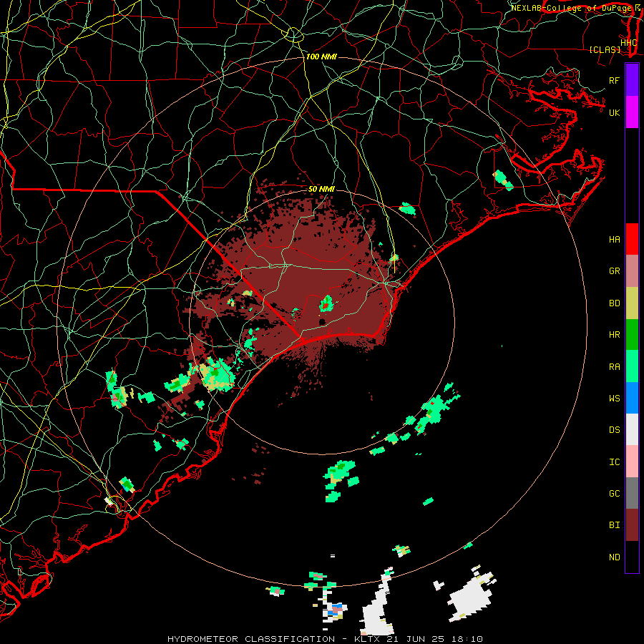Image resolution: width=644 pixels, height=644 pixels.
Task: Click the KLTX station identifier
Action: (367, 639)
